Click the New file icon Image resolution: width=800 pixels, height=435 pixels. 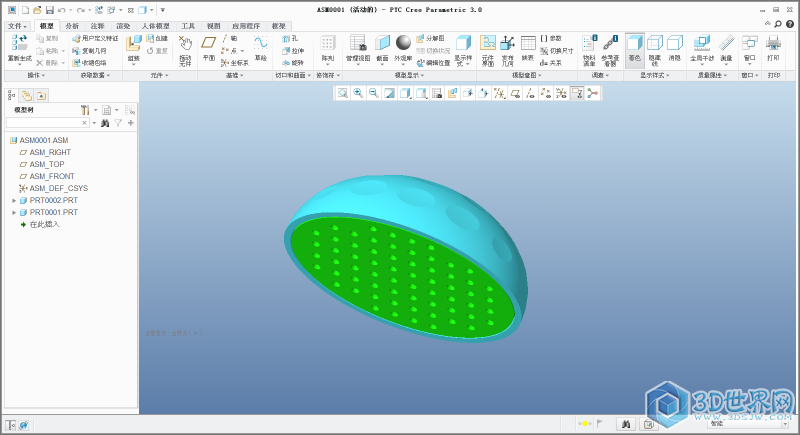click(25, 10)
